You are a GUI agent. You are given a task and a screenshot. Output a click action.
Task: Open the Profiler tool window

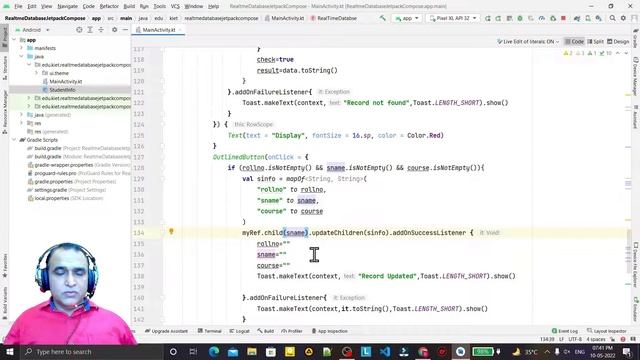[292, 331]
